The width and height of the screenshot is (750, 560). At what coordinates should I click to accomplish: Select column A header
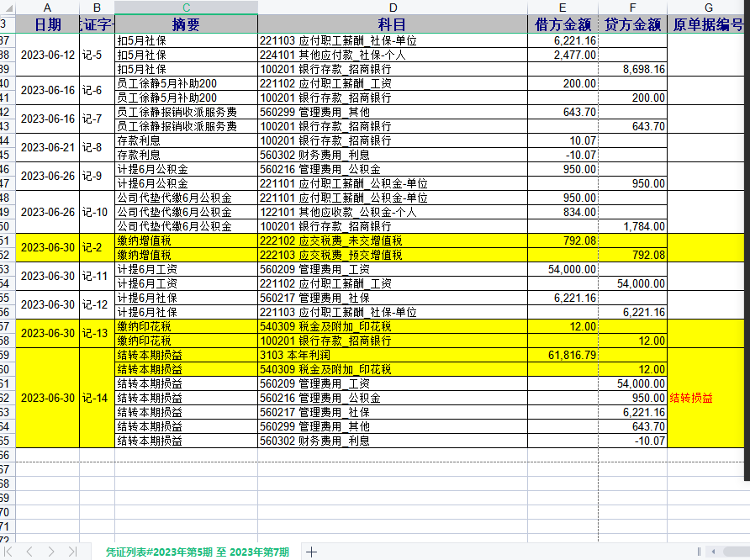click(x=47, y=8)
